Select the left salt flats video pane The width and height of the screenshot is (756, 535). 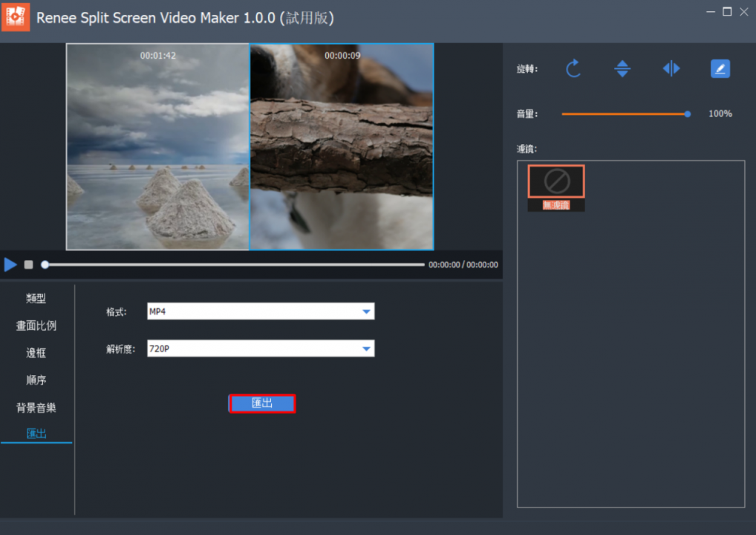[x=157, y=146]
